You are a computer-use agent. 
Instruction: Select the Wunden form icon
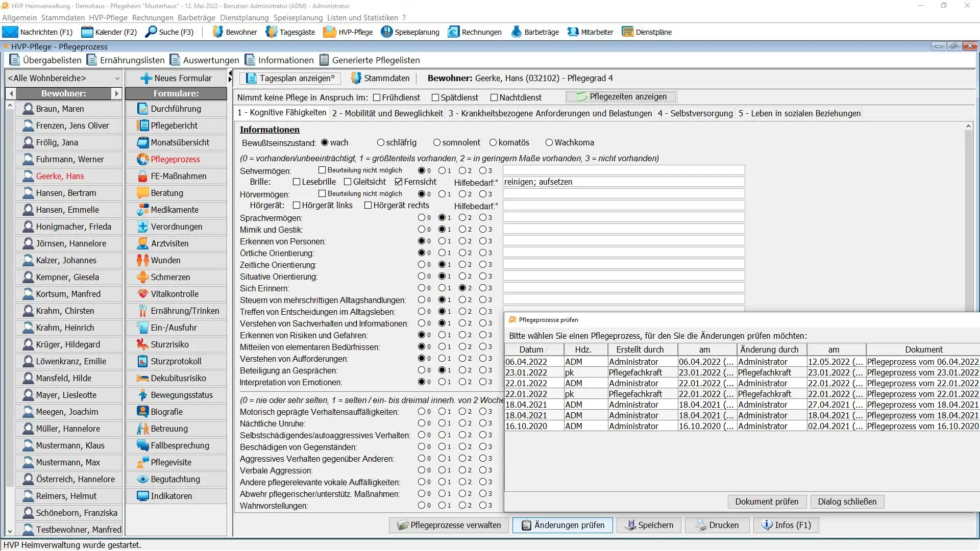point(143,260)
